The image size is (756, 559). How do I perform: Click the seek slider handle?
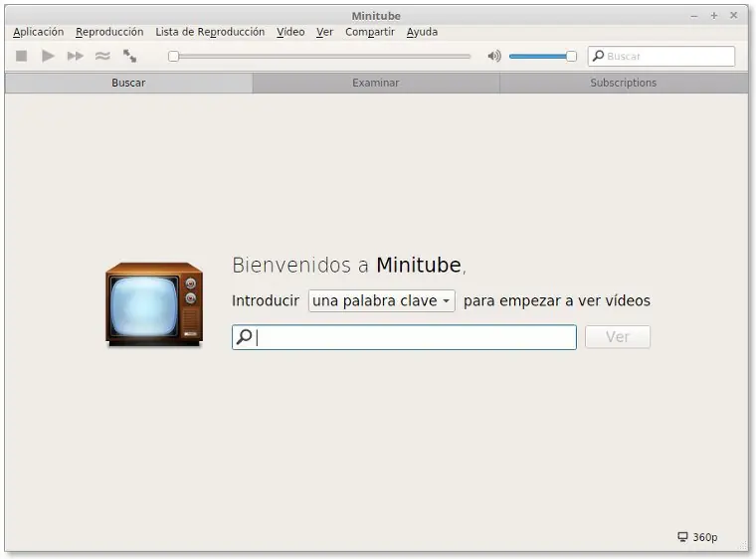pos(173,57)
